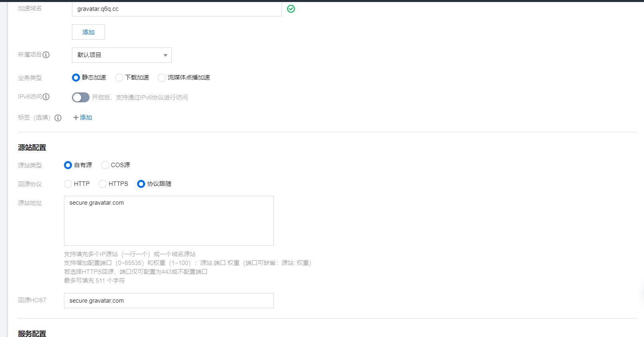Select 协议跟随 protocol option
The height and width of the screenshot is (337, 644).
click(x=141, y=184)
